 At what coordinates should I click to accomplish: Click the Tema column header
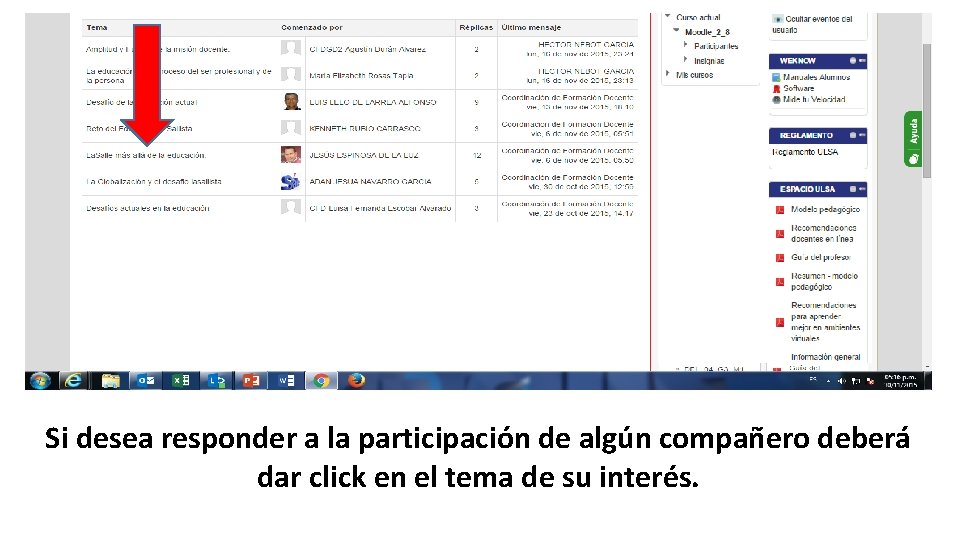pyautogui.click(x=97, y=28)
